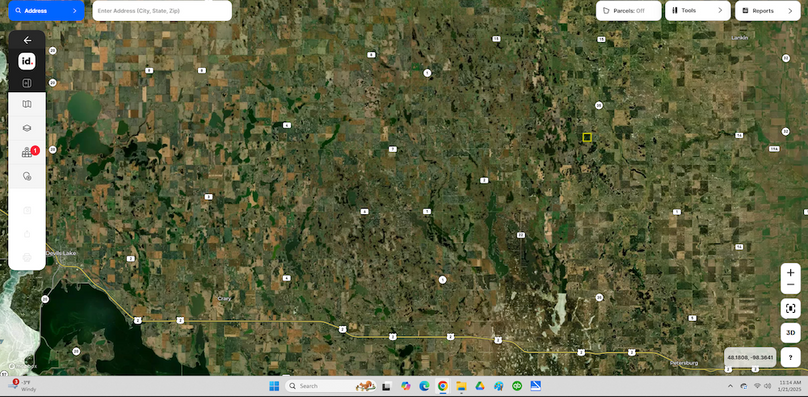The height and width of the screenshot is (397, 808).
Task: Click the greyed camera snapshot icon
Action: pos(27,210)
